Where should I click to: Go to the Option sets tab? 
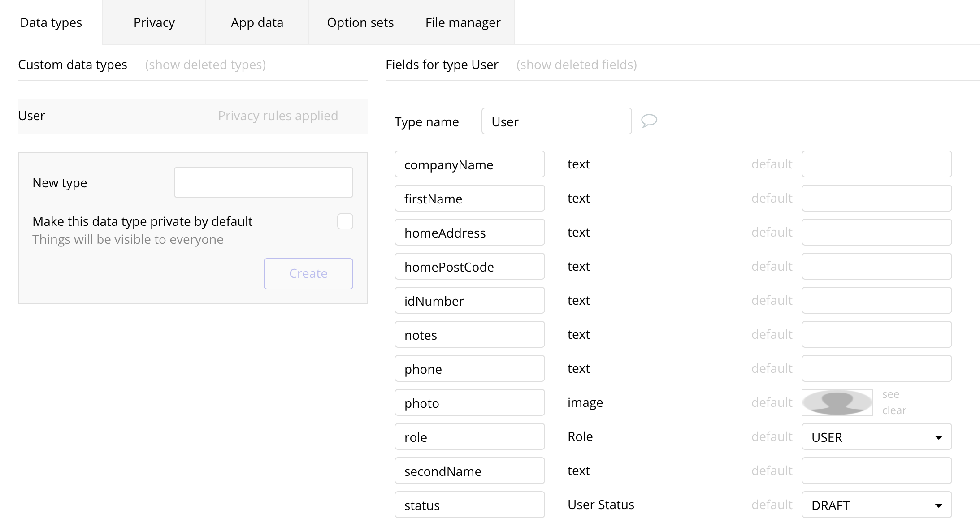pyautogui.click(x=360, y=22)
